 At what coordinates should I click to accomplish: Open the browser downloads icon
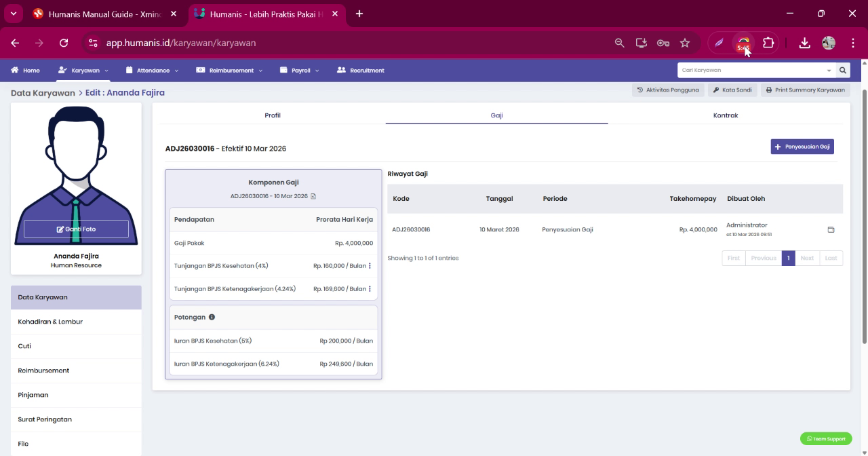point(804,43)
